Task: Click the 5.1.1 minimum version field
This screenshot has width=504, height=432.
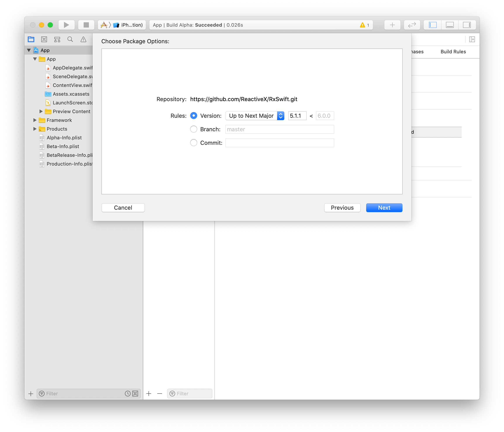Action: tap(297, 116)
